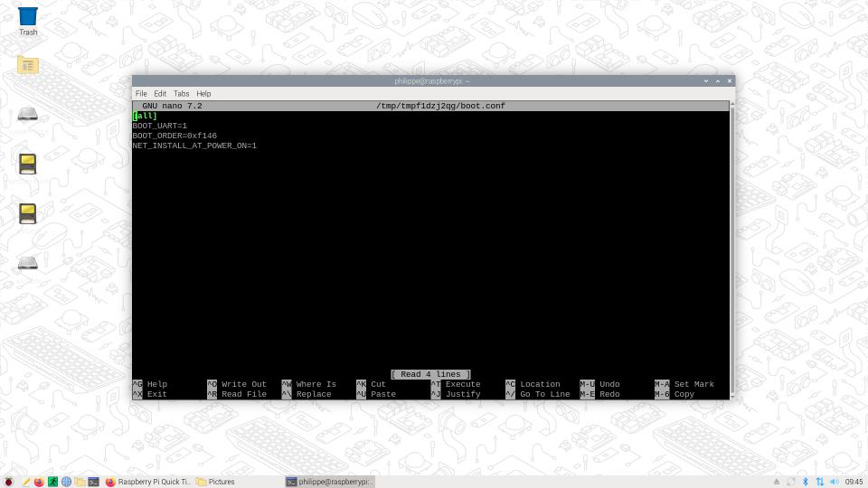Minimize the terminal window
The image size is (868, 488).
click(706, 81)
